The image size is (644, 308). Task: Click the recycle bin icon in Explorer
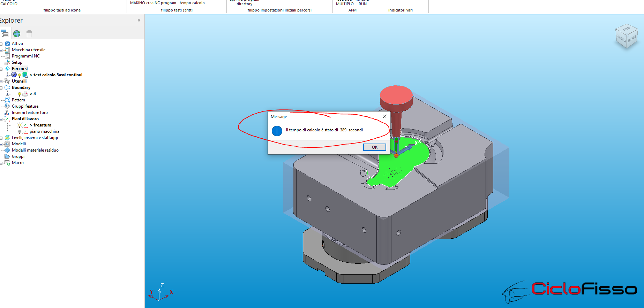click(x=29, y=34)
